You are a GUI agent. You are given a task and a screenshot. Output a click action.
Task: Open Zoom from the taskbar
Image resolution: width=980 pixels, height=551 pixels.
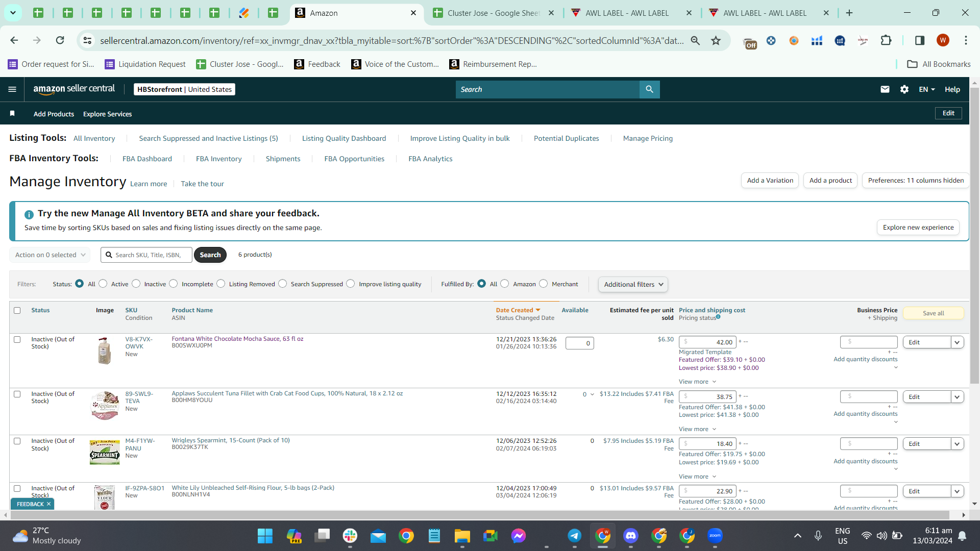click(715, 536)
